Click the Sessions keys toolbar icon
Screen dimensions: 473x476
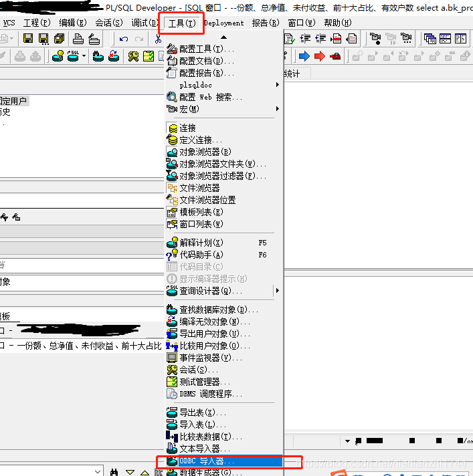coord(133,56)
